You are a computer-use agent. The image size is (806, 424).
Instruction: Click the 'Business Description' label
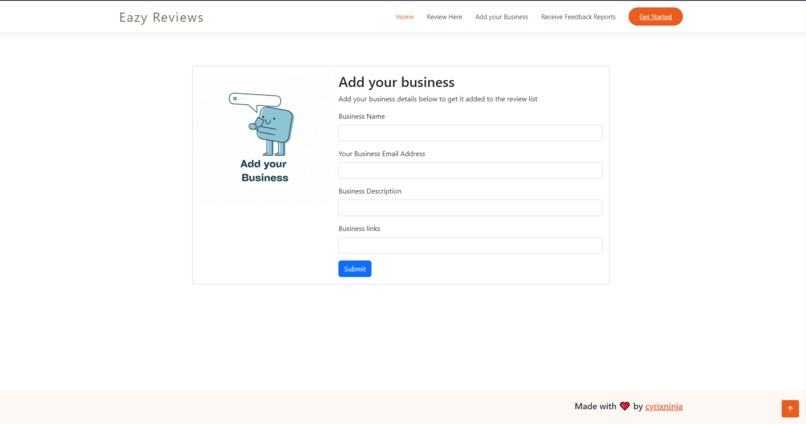(370, 191)
